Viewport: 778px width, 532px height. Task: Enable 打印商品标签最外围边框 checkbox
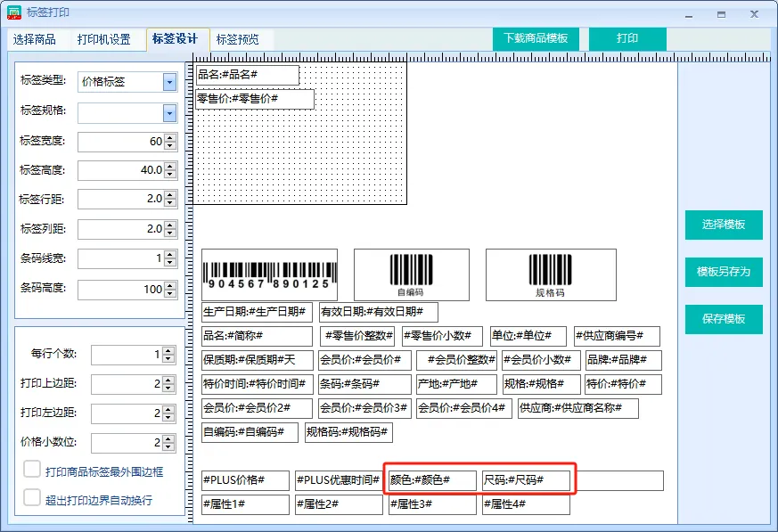point(32,470)
